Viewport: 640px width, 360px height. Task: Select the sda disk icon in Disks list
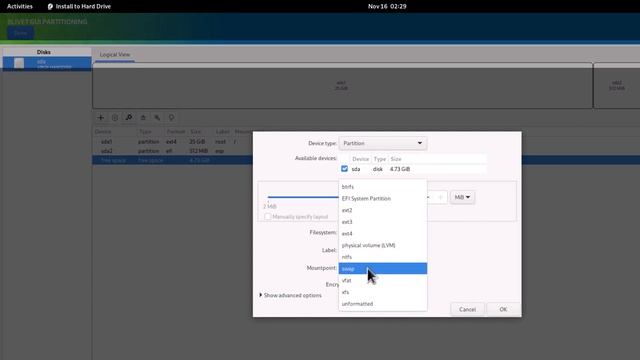(19, 63)
